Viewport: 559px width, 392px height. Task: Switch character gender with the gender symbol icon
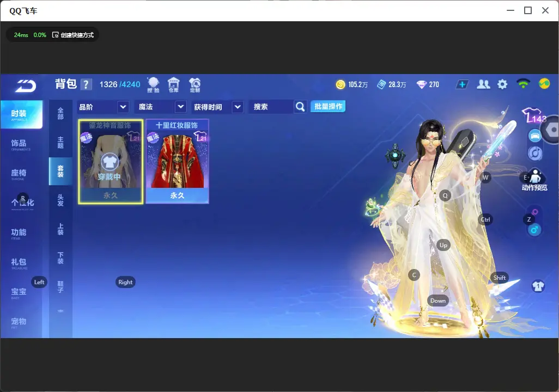click(x=534, y=230)
